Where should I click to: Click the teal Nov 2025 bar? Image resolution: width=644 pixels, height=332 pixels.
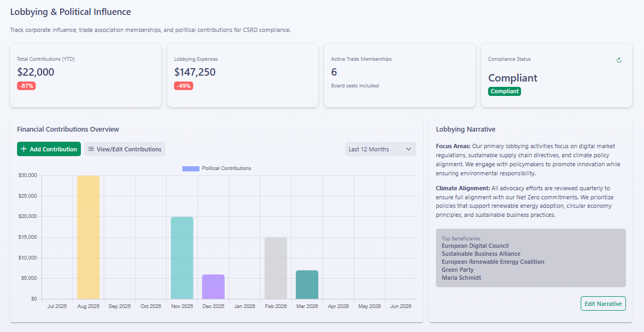pos(182,258)
